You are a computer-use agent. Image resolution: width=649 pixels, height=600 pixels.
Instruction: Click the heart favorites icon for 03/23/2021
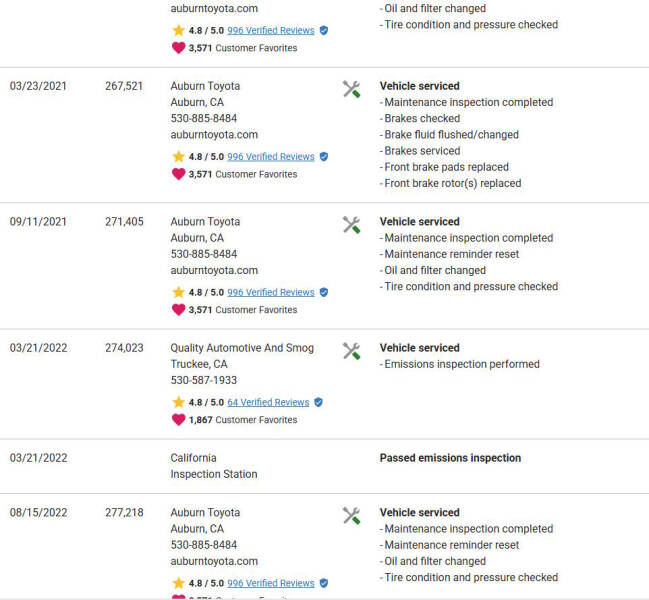[x=178, y=174]
